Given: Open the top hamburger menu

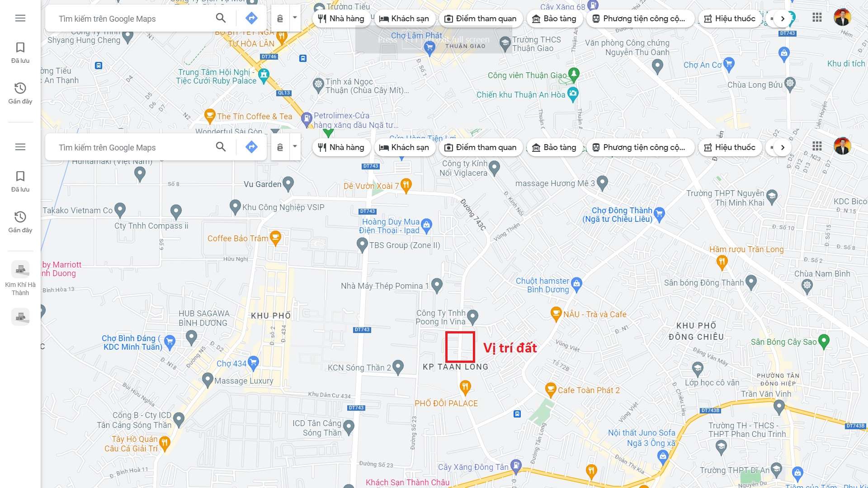Looking at the screenshot, I should [20, 19].
